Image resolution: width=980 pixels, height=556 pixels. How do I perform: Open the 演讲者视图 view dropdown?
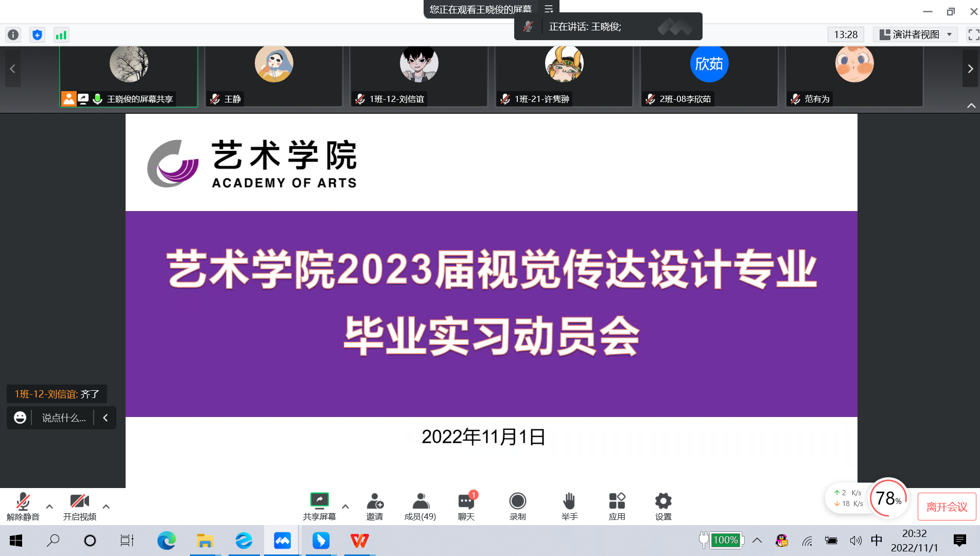(915, 34)
